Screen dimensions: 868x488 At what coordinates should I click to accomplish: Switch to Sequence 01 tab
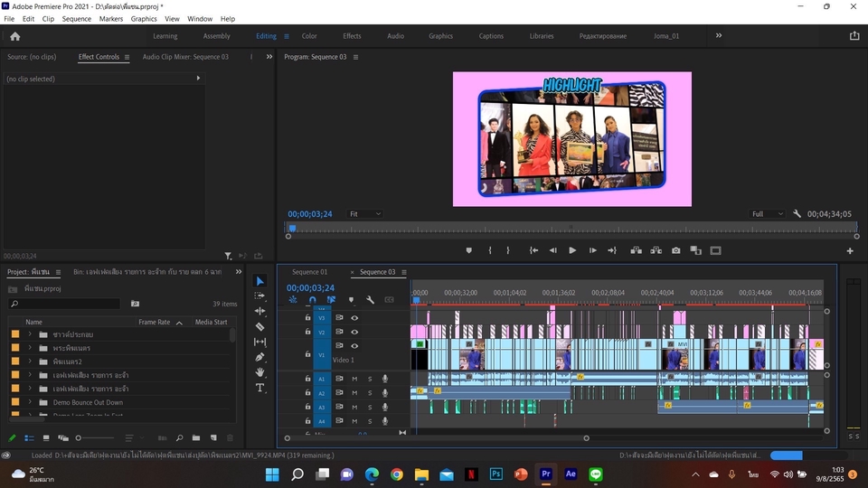click(x=309, y=272)
